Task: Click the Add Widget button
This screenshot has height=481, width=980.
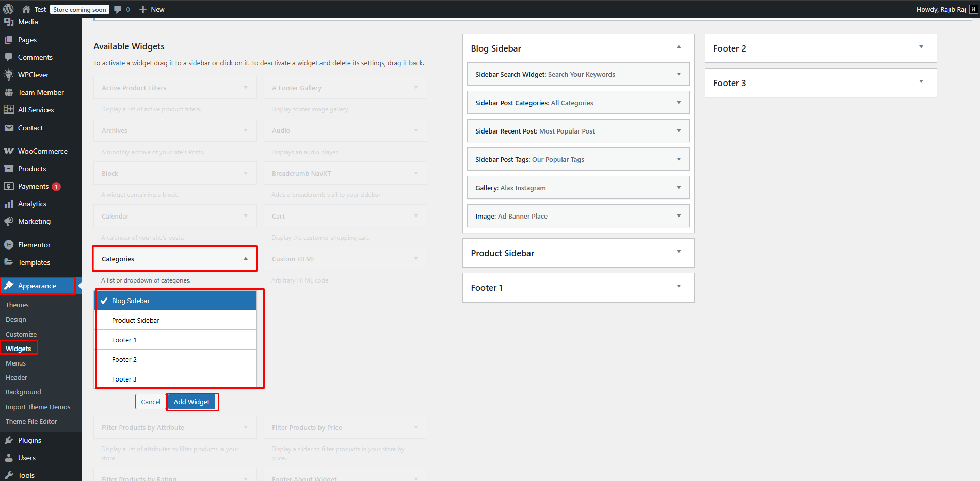Action: point(191,402)
